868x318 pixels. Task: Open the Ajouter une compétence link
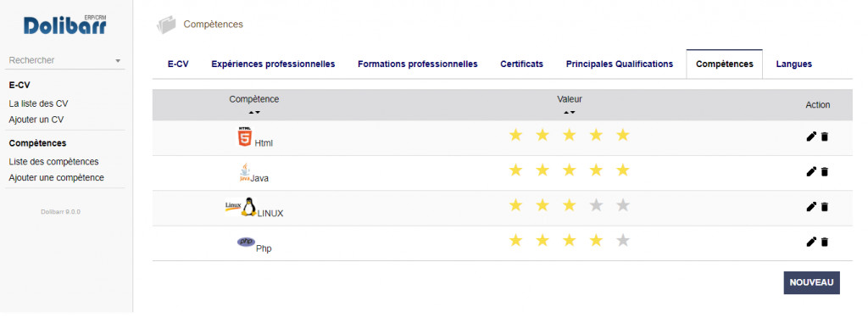pyautogui.click(x=57, y=178)
